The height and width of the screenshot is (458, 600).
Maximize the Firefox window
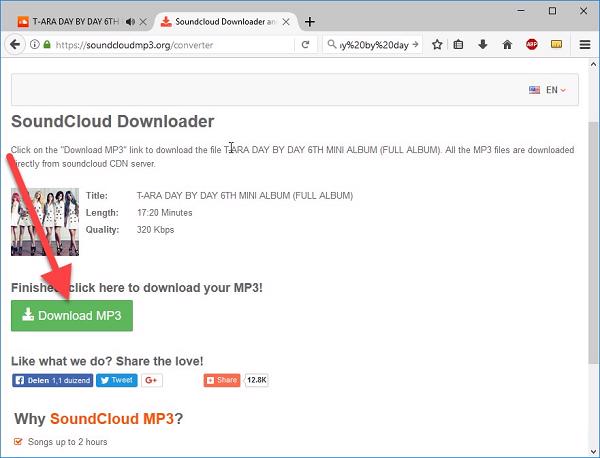(552, 11)
